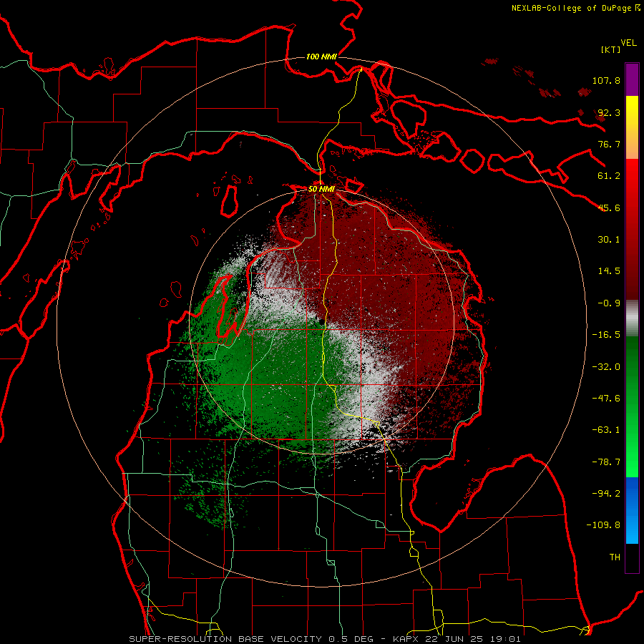Image resolution: width=644 pixels, height=644 pixels.
Task: Click the -16.5 velocity legend value
Action: tap(606, 335)
